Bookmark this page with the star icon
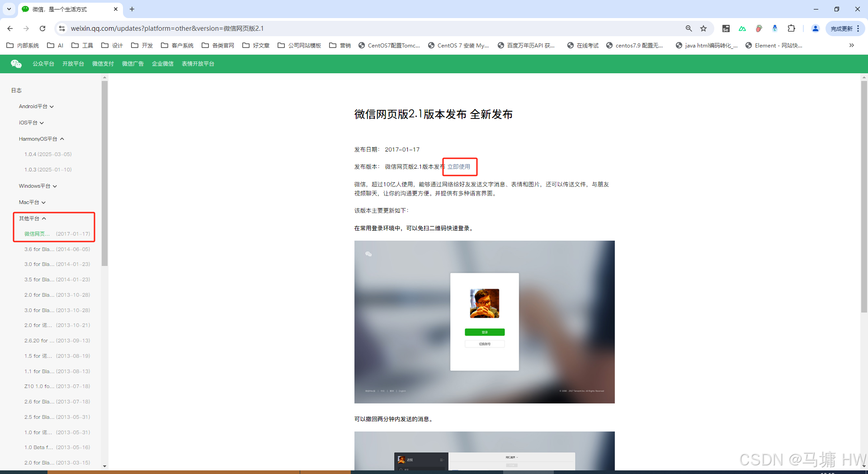This screenshot has height=474, width=868. point(704,28)
